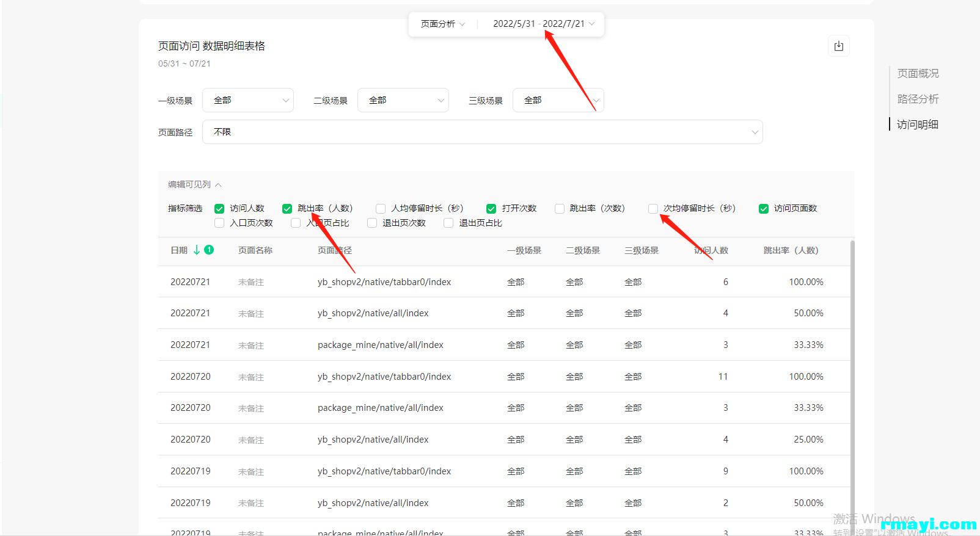Open the 二级场景 dropdown
The image size is (980, 536).
coord(403,100)
